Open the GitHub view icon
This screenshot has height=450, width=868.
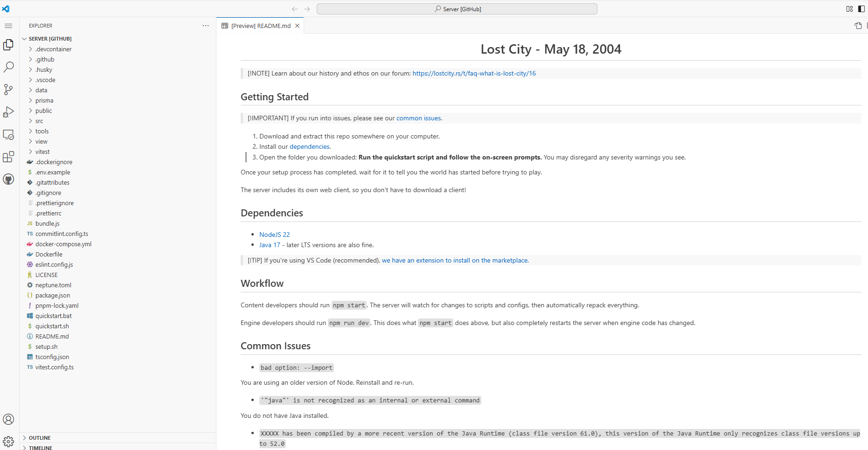tap(8, 179)
